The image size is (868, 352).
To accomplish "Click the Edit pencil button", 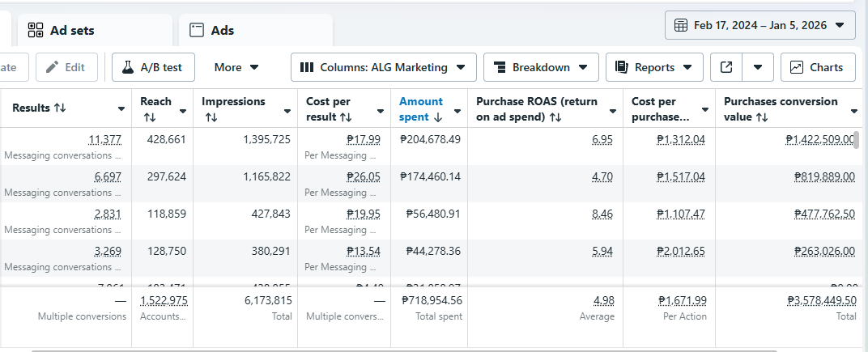I will coord(66,67).
